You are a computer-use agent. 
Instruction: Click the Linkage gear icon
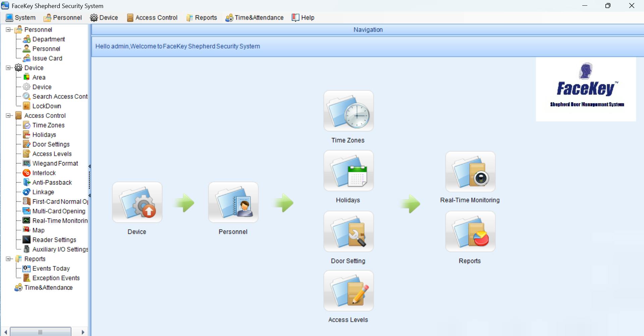(x=26, y=192)
